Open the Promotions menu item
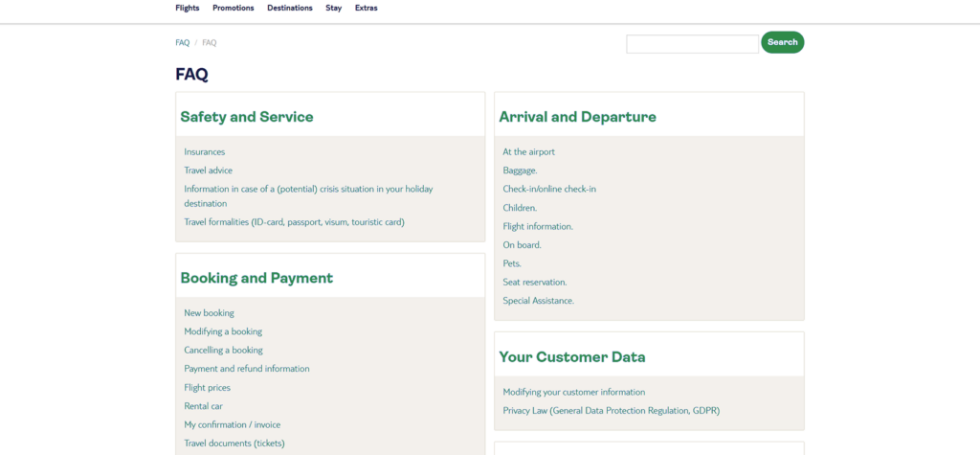The width and height of the screenshot is (980, 455). (x=233, y=8)
